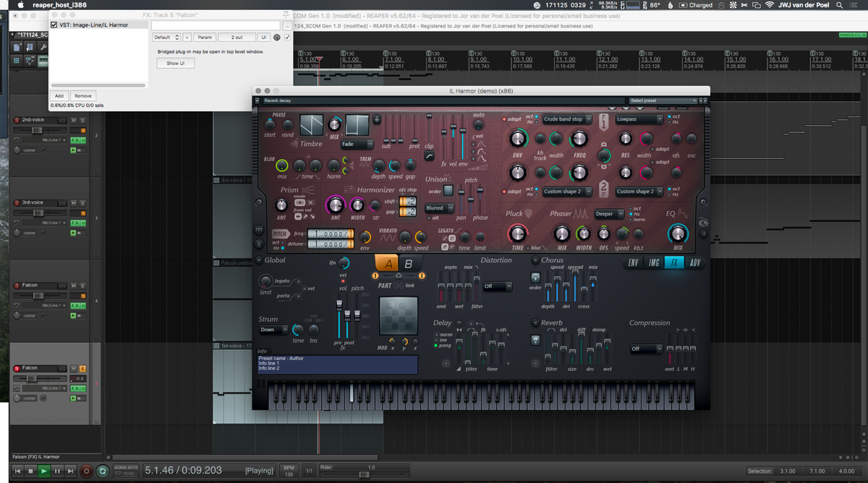Click the Harmonizer WIDTH knob
The width and height of the screenshot is (868, 483).
pos(357,205)
